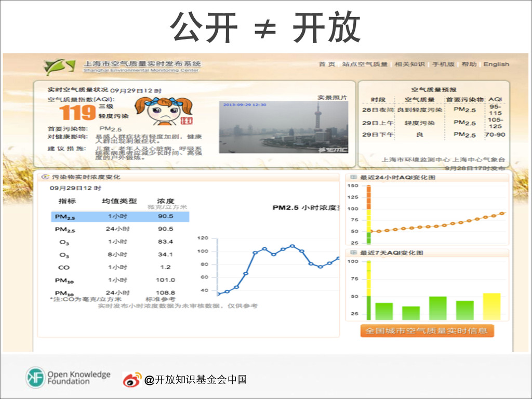Image resolution: width=532 pixels, height=399 pixels.
Task: Select the PM10 24小时 row
Action: tap(120, 293)
